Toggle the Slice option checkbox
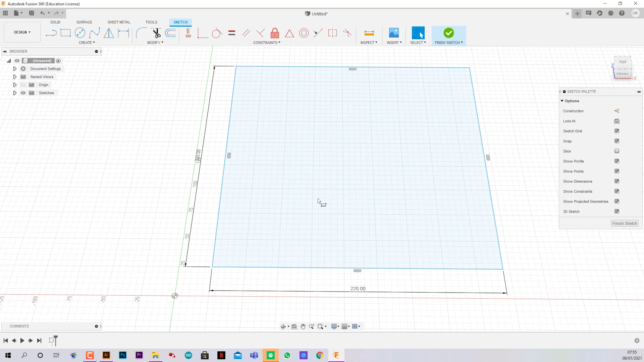Screen dimensions: 644x362 tap(616, 151)
